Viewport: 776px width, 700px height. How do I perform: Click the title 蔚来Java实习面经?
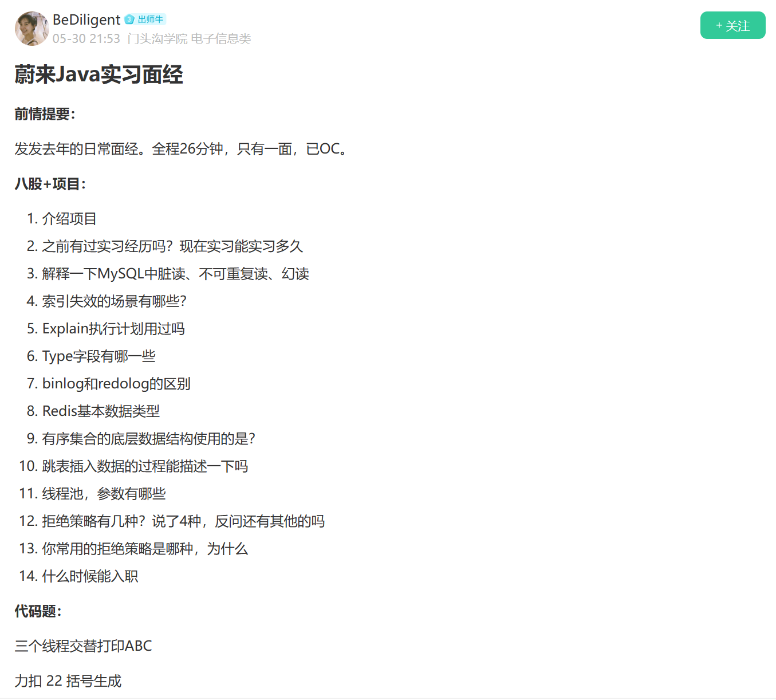99,74
